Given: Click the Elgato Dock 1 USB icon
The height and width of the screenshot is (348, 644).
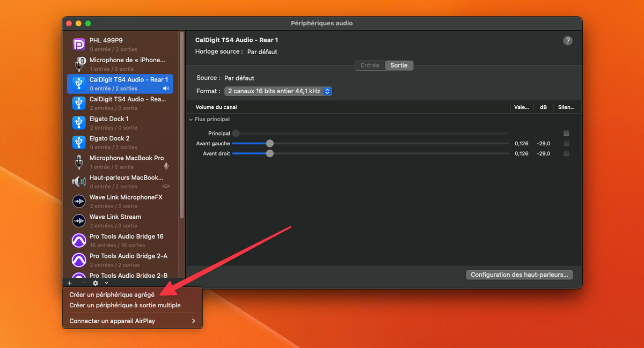Looking at the screenshot, I should (x=79, y=123).
